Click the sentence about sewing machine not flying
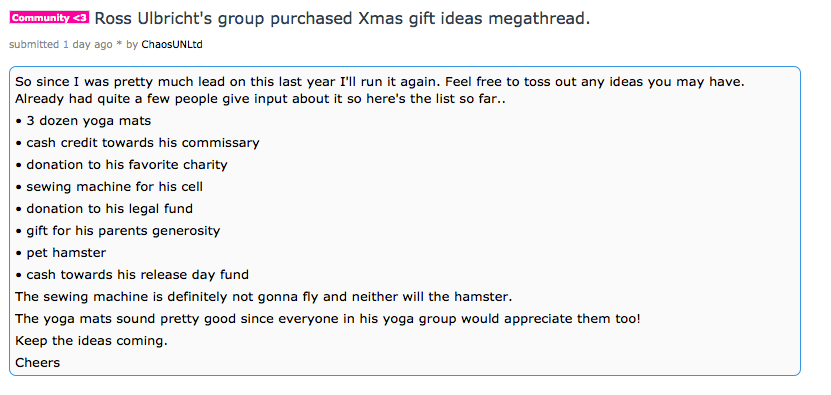Screen dimensions: 831x395 [263, 296]
